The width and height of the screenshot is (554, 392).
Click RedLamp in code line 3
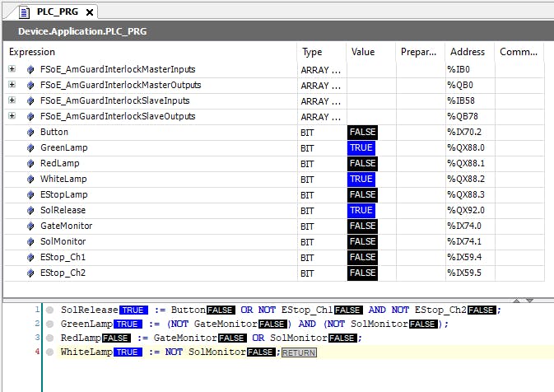pos(81,338)
